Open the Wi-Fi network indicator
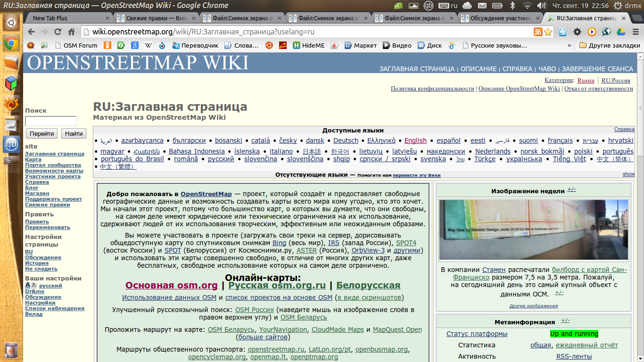This screenshot has width=644, height=362. point(528,6)
